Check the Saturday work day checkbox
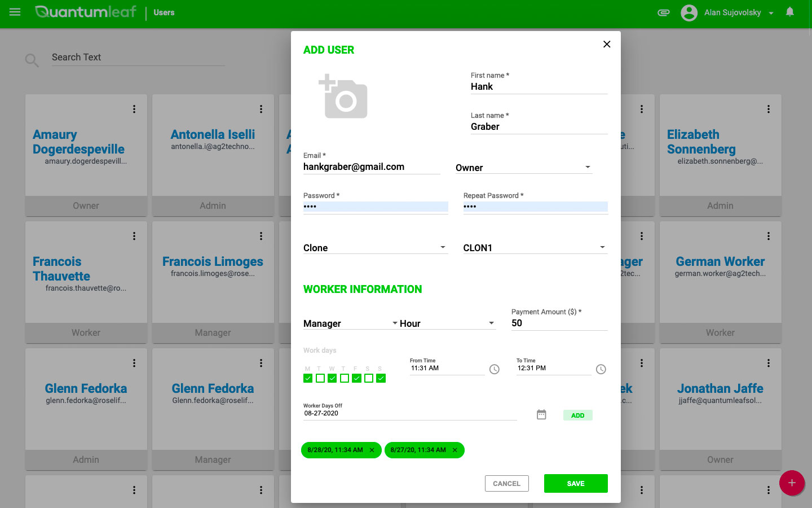Screen dimensions: 812x508 point(369,378)
